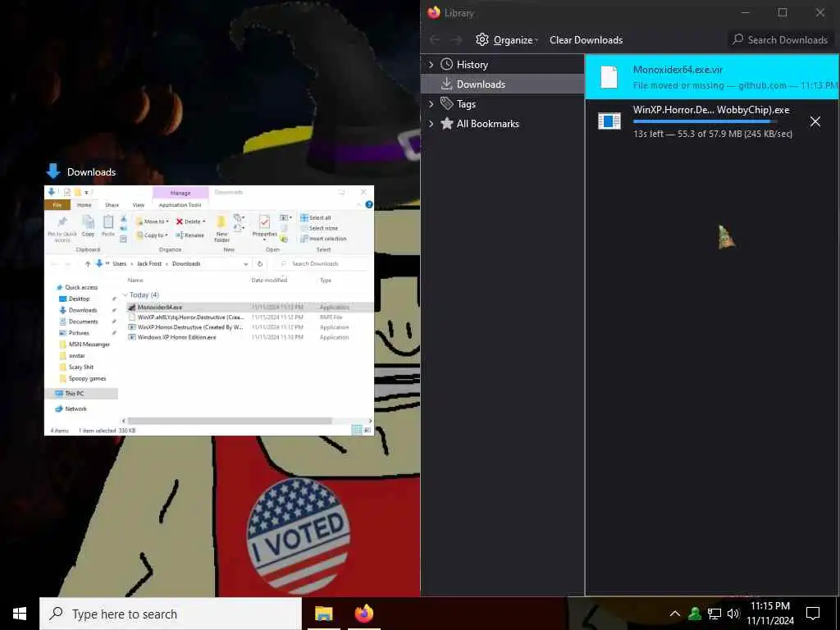Expand the All Bookmarks tree item
The image size is (840, 630).
pyautogui.click(x=431, y=124)
